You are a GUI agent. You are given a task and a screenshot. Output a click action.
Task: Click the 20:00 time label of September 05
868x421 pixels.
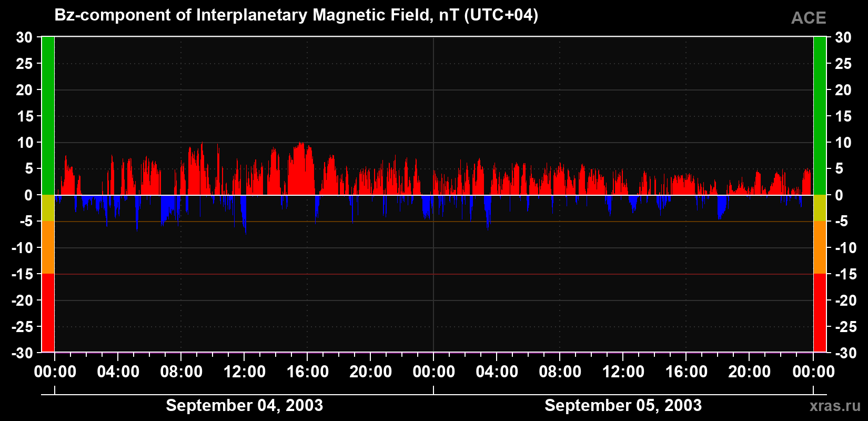point(750,372)
